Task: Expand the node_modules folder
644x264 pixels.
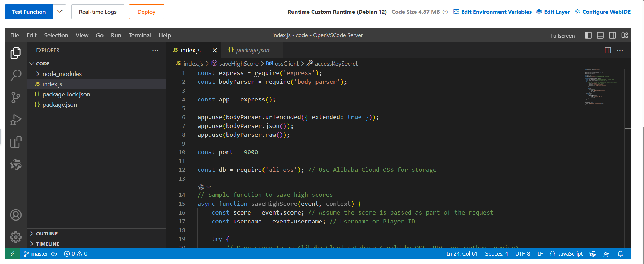Action: [96, 74]
